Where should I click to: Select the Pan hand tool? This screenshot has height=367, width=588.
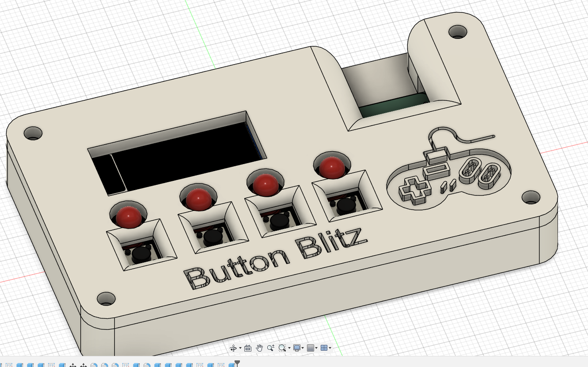pos(259,348)
